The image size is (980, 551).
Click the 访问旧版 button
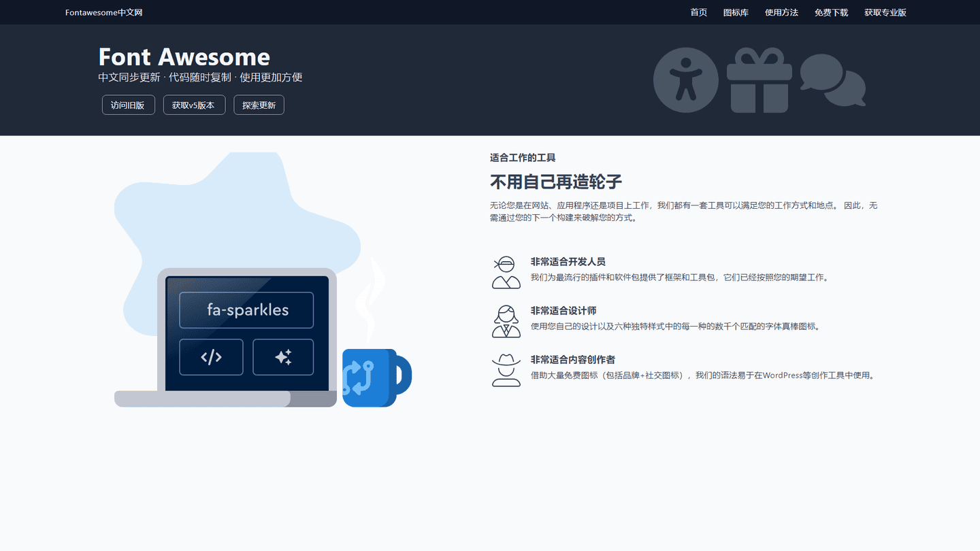click(128, 105)
